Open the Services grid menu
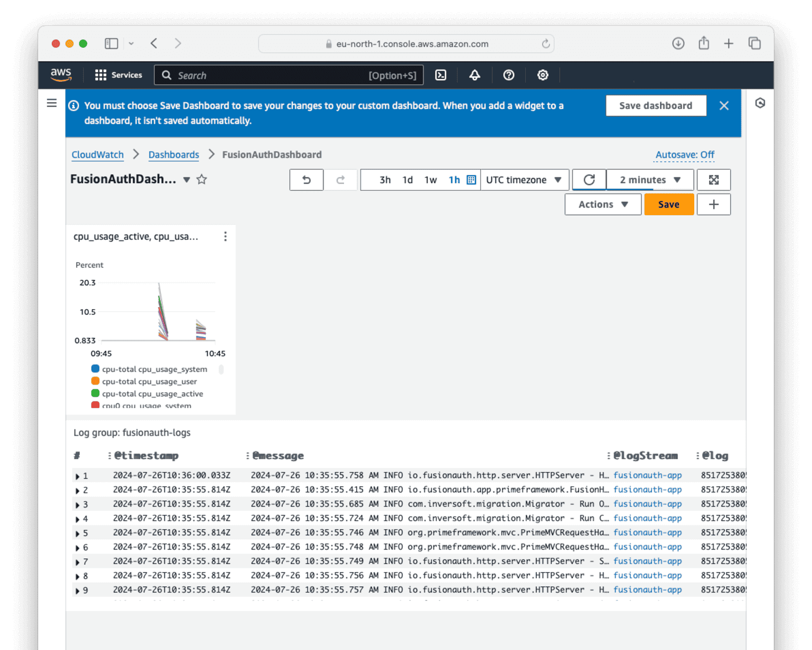Screen dimensions: 812x650 (118, 75)
